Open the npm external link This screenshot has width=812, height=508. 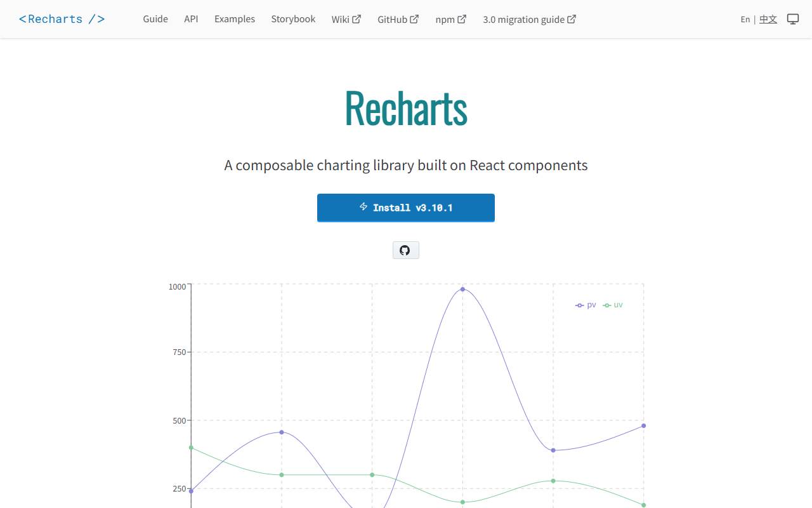pyautogui.click(x=451, y=19)
